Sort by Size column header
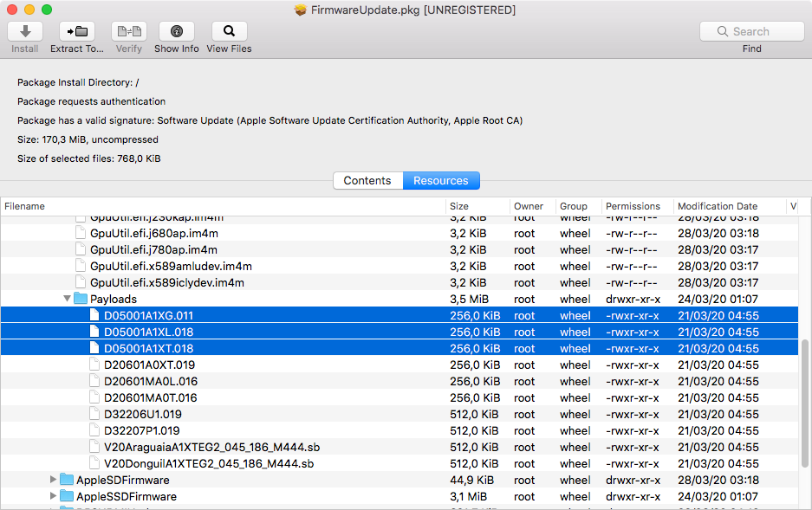The image size is (812, 510). coord(477,206)
